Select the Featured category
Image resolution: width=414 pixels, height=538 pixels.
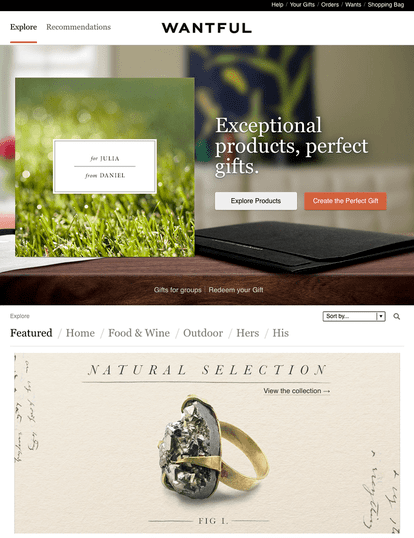pos(31,333)
